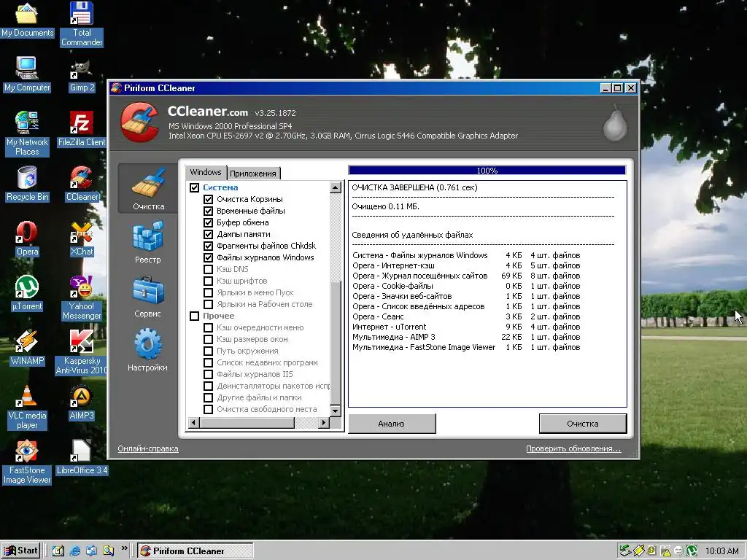Click the options list scroll-down arrow
The image size is (747, 560).
tap(336, 411)
